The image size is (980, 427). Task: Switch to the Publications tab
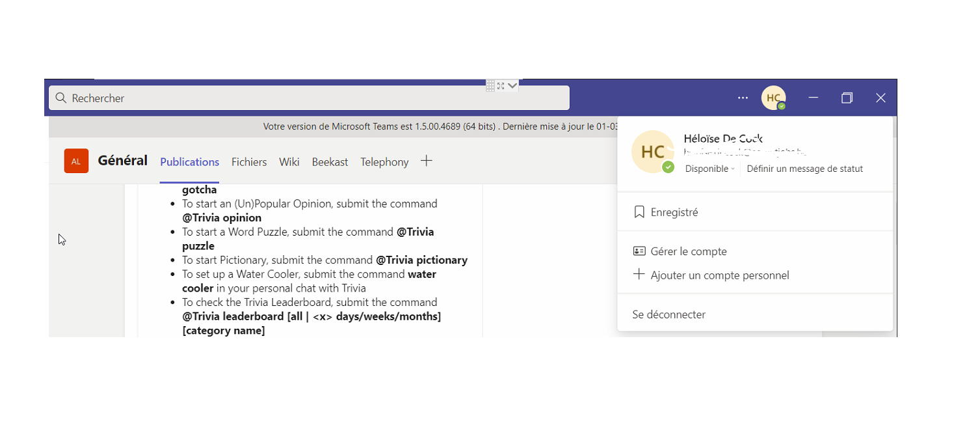189,162
